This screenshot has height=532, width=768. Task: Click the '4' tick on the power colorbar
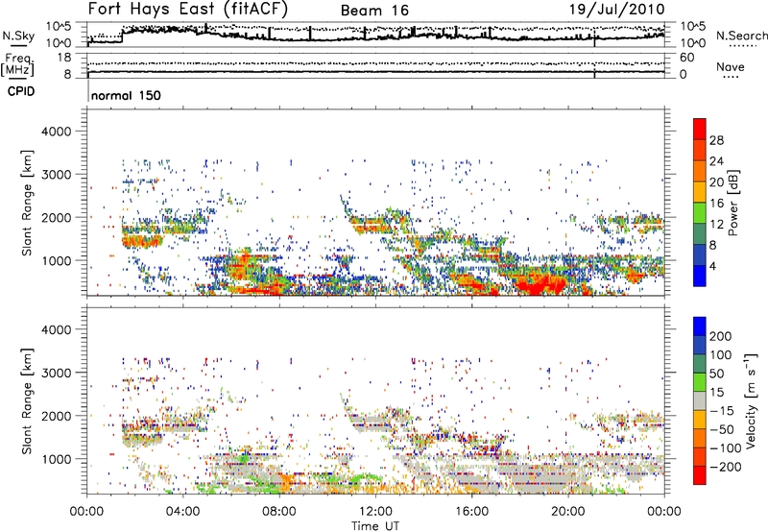tap(712, 266)
